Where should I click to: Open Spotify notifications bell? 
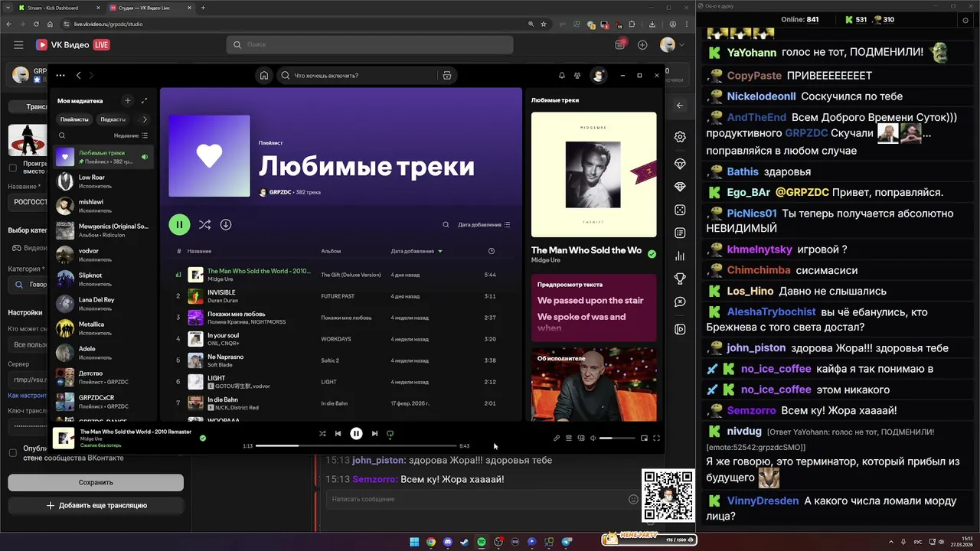pyautogui.click(x=562, y=75)
